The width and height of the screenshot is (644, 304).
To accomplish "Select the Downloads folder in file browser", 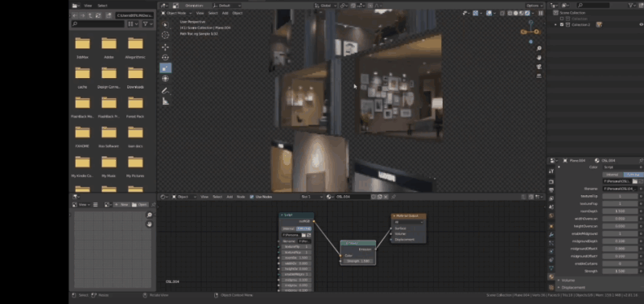I will 135,76.
